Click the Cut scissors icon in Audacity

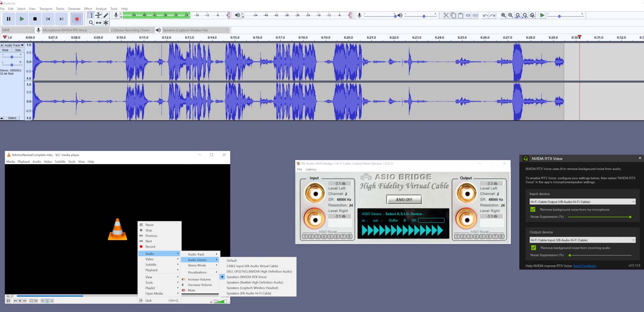coord(446,15)
